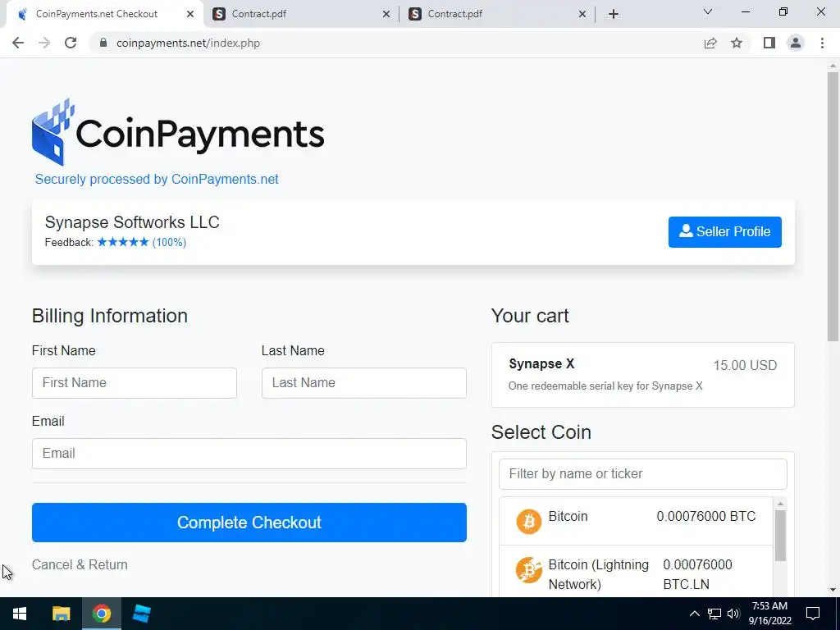The image size is (840, 630).
Task: Click the padlock site security icon
Action: 103,43
